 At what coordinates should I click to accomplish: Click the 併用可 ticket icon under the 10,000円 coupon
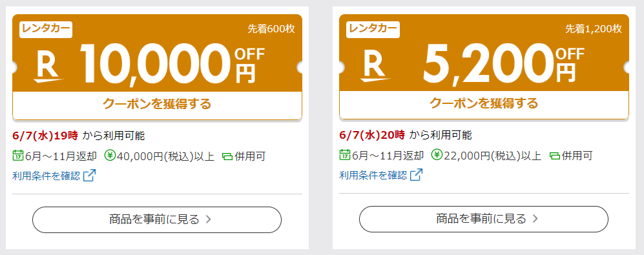point(227,156)
